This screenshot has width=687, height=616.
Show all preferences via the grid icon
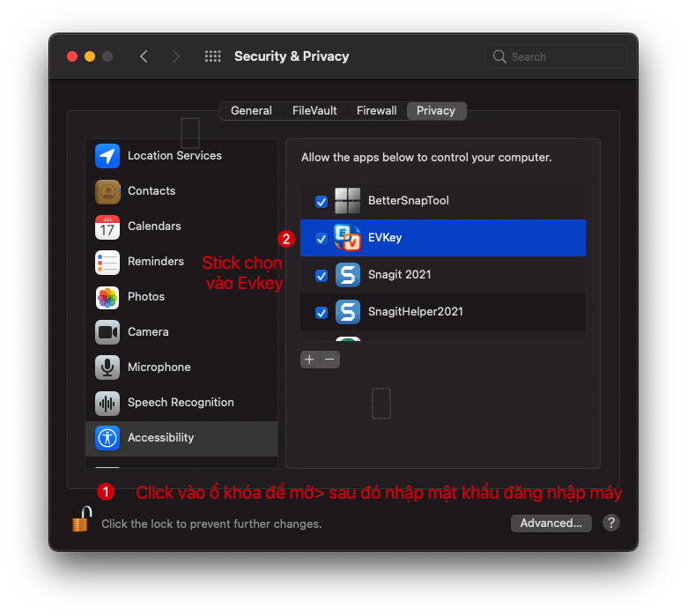pyautogui.click(x=212, y=56)
